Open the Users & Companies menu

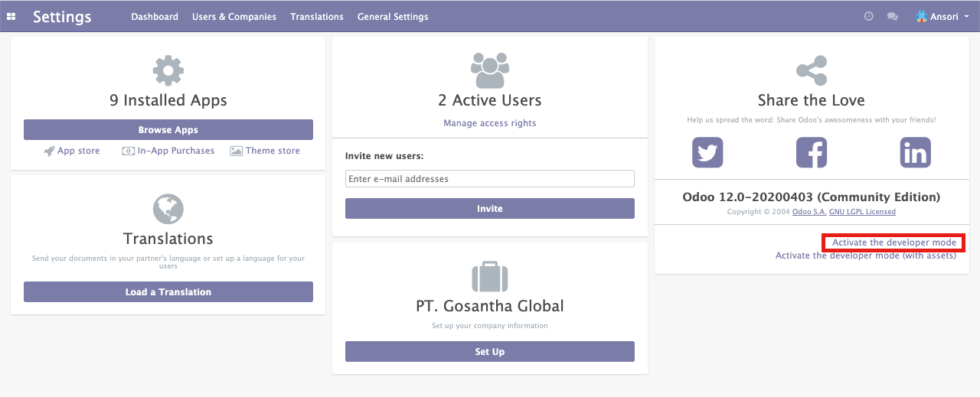[234, 16]
